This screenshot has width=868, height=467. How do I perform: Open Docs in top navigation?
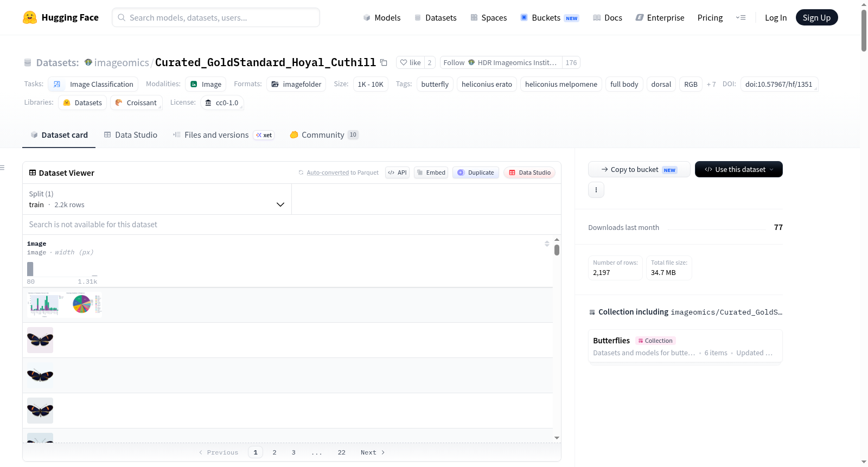pos(608,17)
